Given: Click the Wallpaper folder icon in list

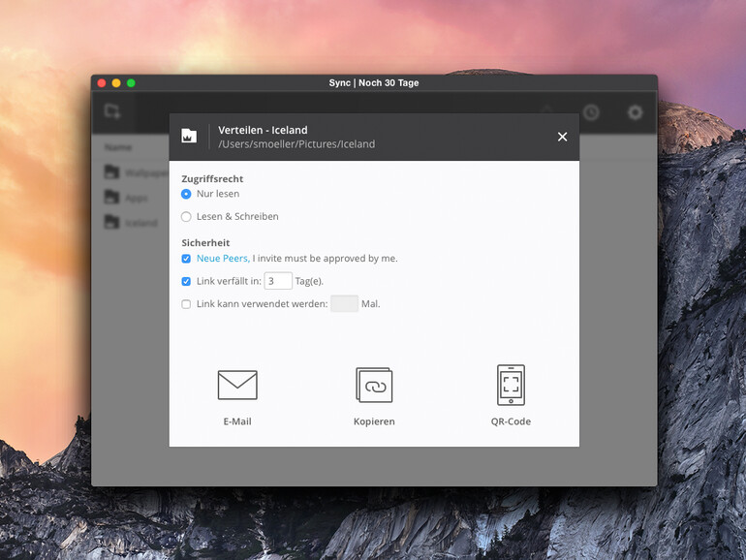Looking at the screenshot, I should click(112, 172).
